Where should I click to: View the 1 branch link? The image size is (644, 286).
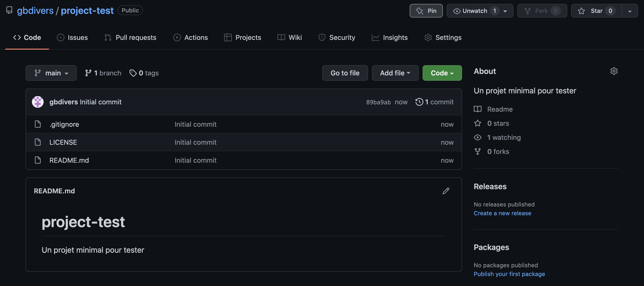point(103,73)
